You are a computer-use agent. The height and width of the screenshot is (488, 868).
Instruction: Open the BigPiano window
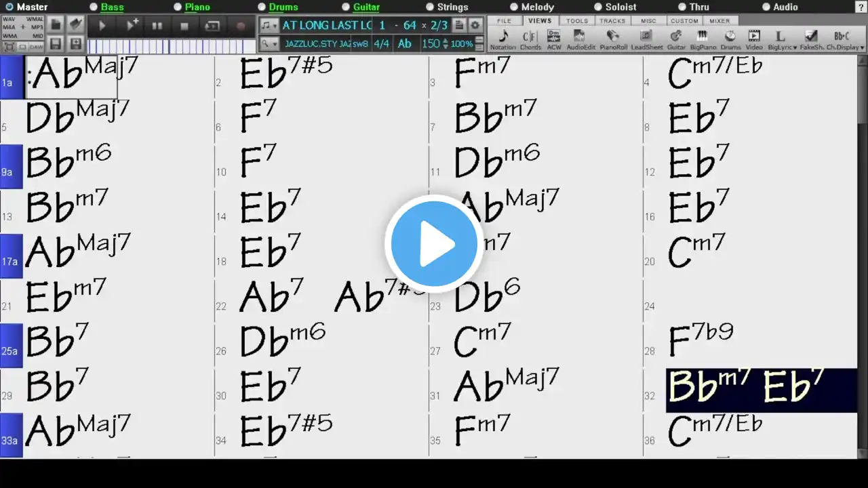(x=703, y=40)
